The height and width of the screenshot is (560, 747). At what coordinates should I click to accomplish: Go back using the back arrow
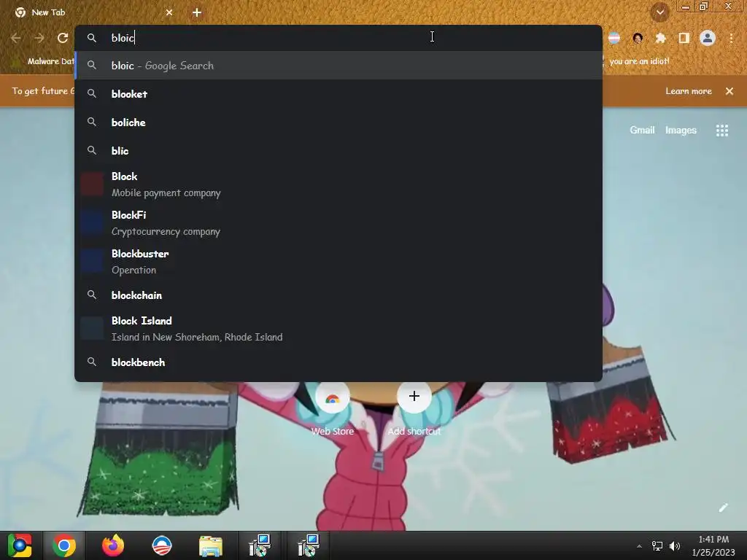(16, 38)
